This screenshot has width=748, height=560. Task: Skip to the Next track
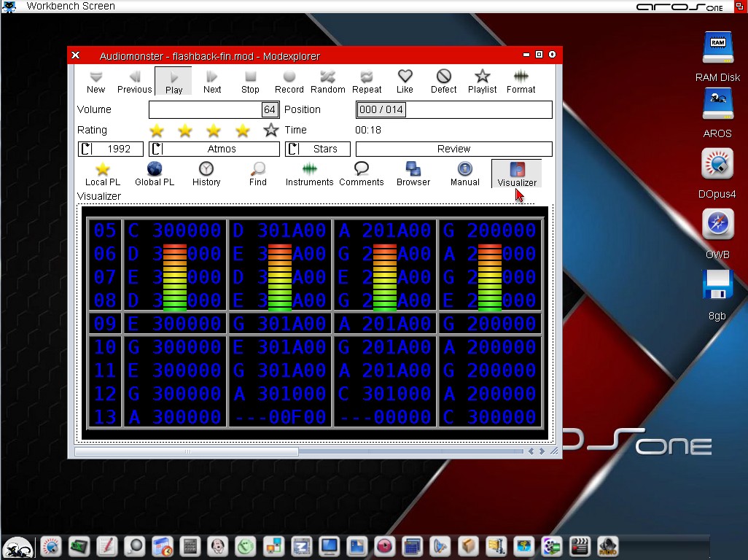pos(212,81)
